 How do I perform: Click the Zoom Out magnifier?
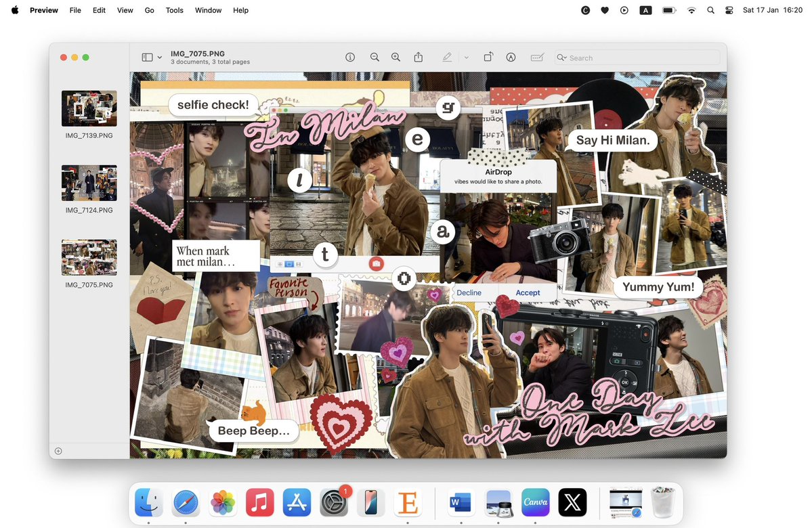click(375, 58)
